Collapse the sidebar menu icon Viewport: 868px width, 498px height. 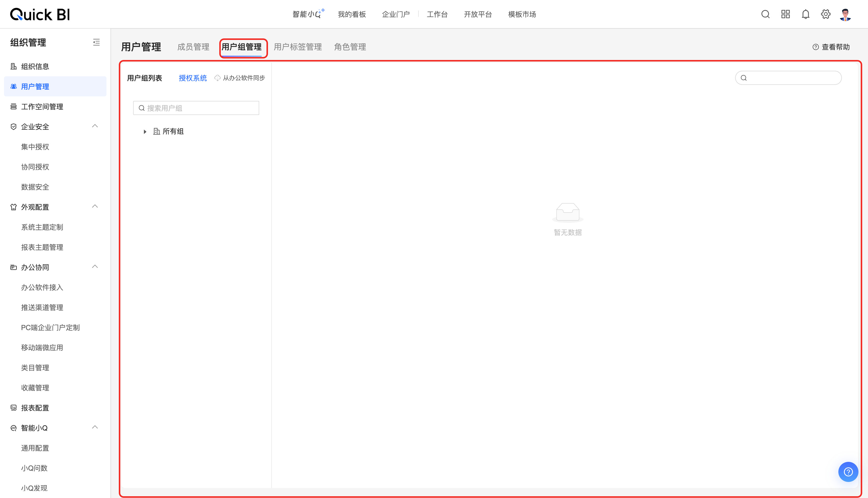click(x=96, y=42)
